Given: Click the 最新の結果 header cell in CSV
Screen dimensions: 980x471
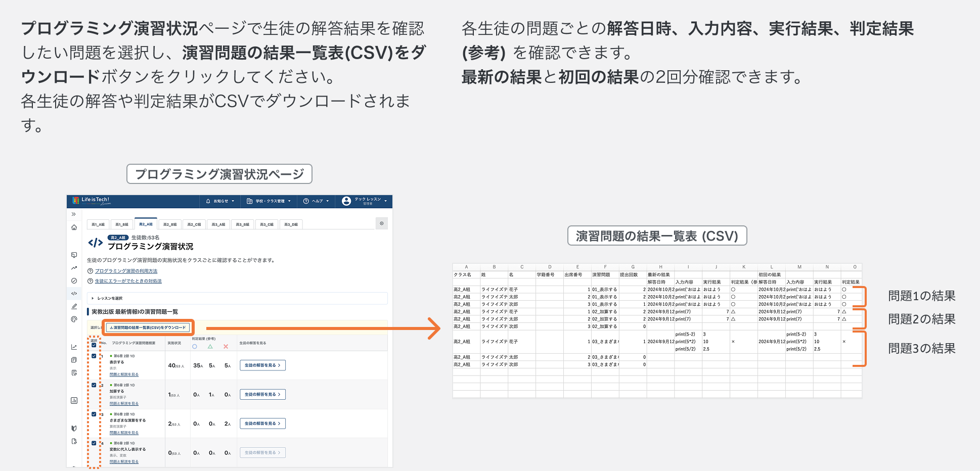Looking at the screenshot, I should (660, 274).
